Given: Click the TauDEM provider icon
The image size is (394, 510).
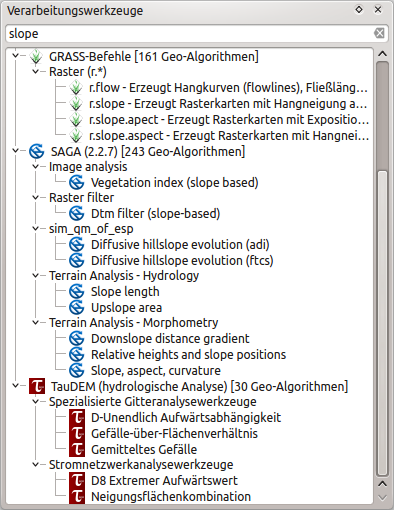Looking at the screenshot, I should pyautogui.click(x=37, y=386).
